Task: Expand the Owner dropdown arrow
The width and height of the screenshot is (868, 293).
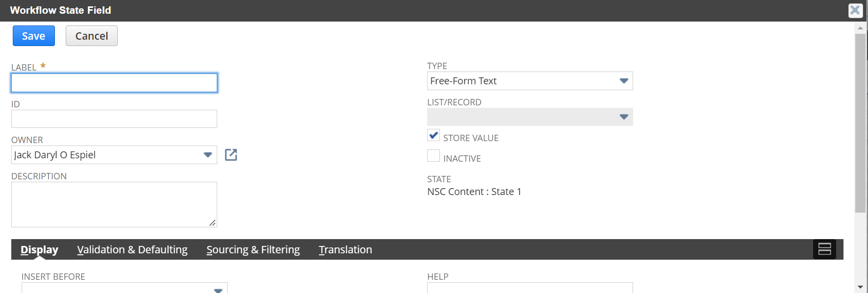Action: point(208,155)
